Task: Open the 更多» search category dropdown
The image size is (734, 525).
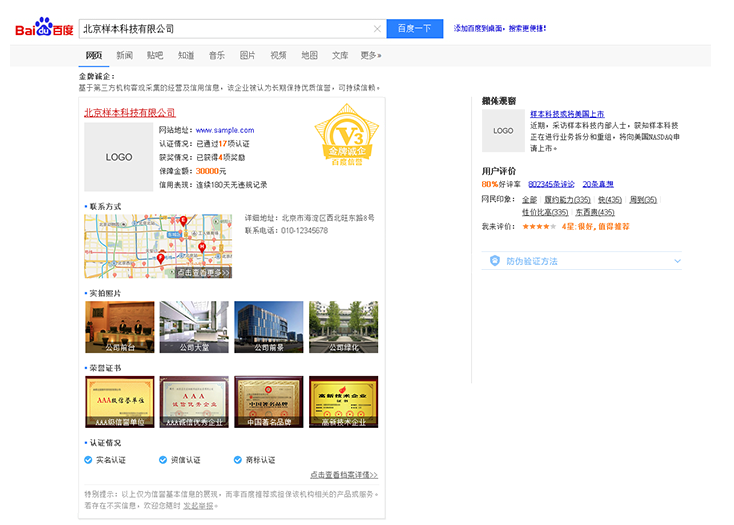Action: (x=371, y=56)
